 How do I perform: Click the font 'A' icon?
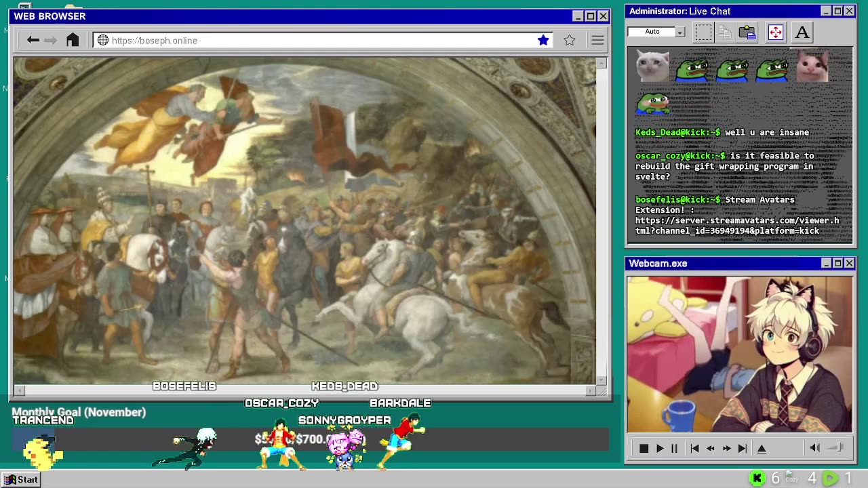802,32
